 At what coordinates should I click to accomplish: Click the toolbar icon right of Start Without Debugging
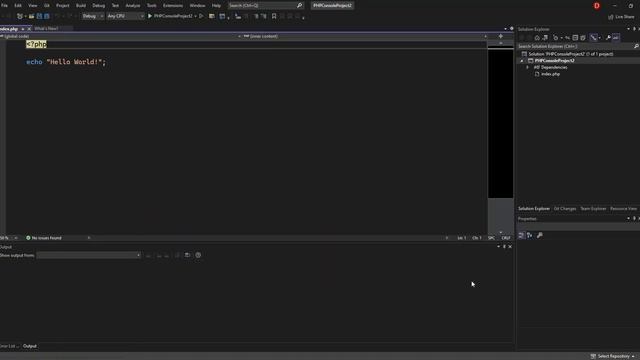point(211,16)
